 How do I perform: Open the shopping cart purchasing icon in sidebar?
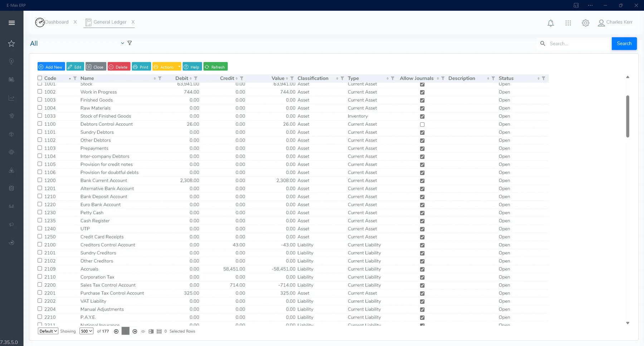pyautogui.click(x=11, y=116)
